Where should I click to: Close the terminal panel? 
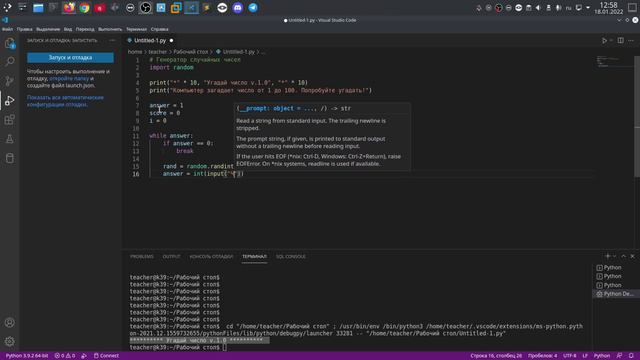pyautogui.click(x=632, y=256)
